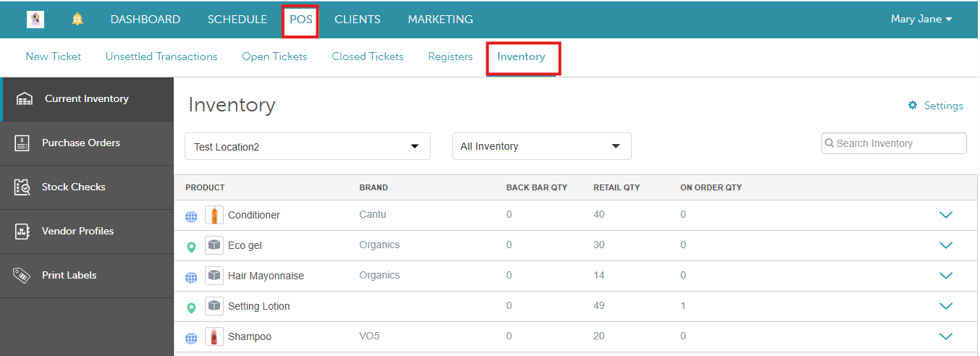This screenshot has height=356, width=980.
Task: Click the BRAND column header
Action: (373, 187)
